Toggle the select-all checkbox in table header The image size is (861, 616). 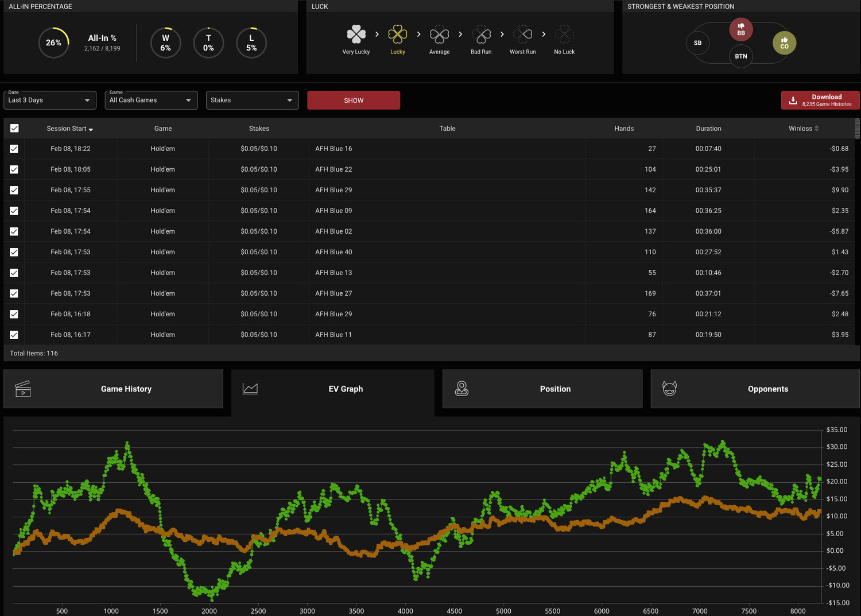coord(14,129)
